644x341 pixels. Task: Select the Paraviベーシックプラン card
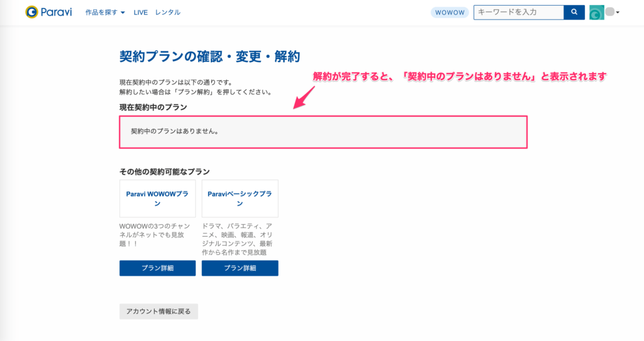240,198
